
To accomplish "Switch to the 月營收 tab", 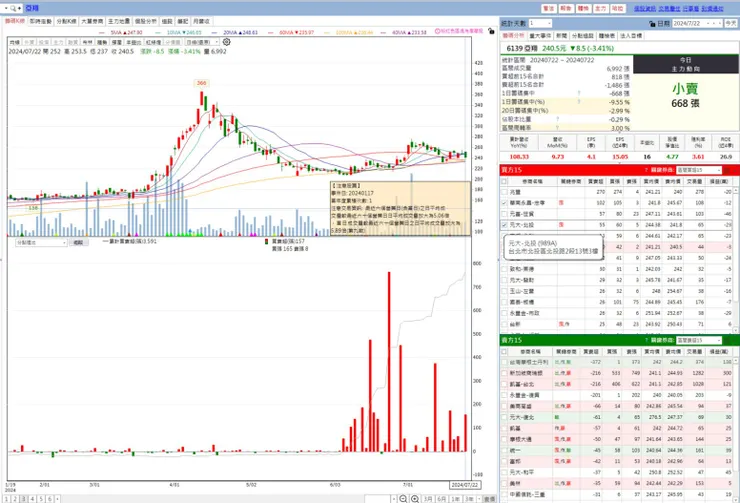I will 202,21.
